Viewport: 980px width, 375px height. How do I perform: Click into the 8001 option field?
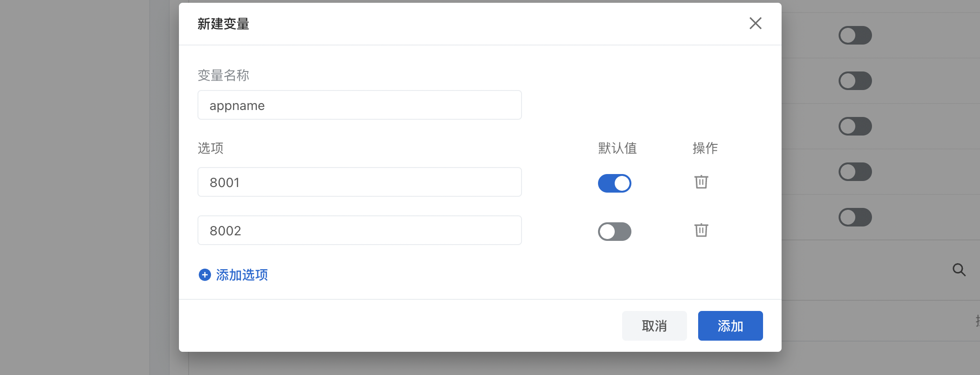point(359,182)
